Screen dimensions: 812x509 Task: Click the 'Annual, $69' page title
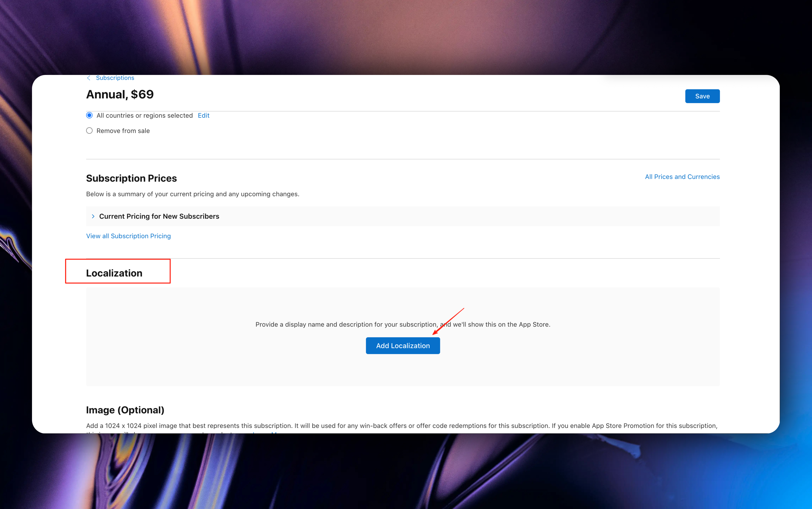click(120, 95)
